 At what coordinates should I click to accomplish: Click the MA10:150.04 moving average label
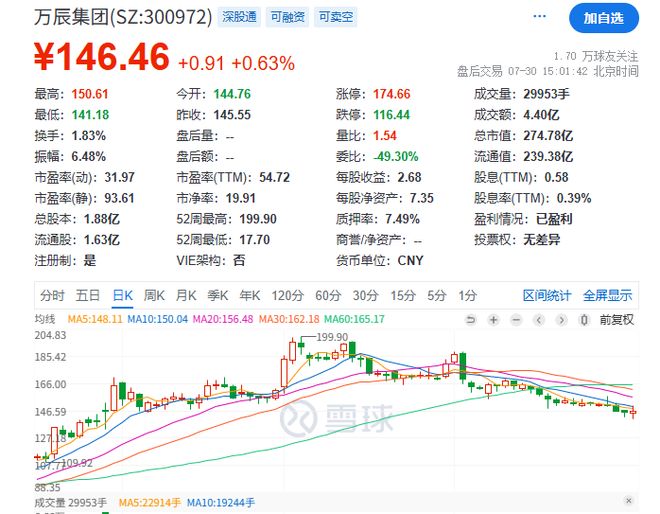point(157,320)
